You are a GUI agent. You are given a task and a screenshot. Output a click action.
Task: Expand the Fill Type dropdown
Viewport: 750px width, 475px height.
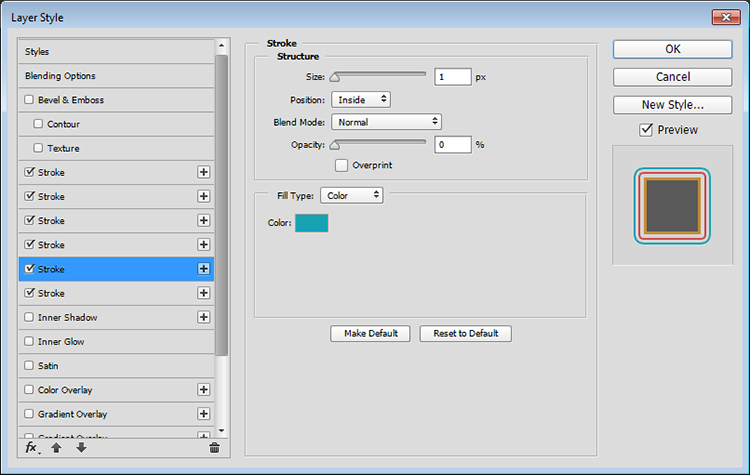(351, 195)
